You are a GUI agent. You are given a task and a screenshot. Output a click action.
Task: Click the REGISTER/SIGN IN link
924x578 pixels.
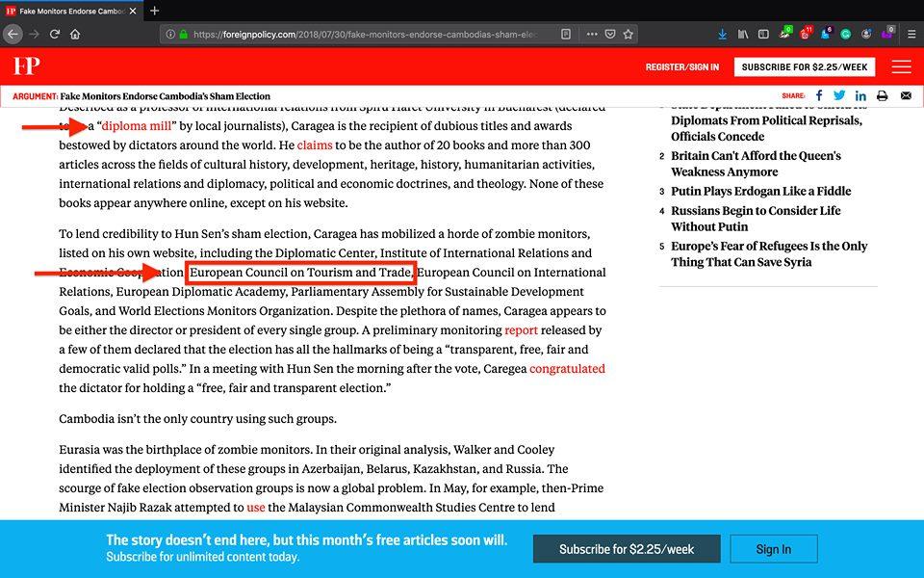click(x=681, y=67)
